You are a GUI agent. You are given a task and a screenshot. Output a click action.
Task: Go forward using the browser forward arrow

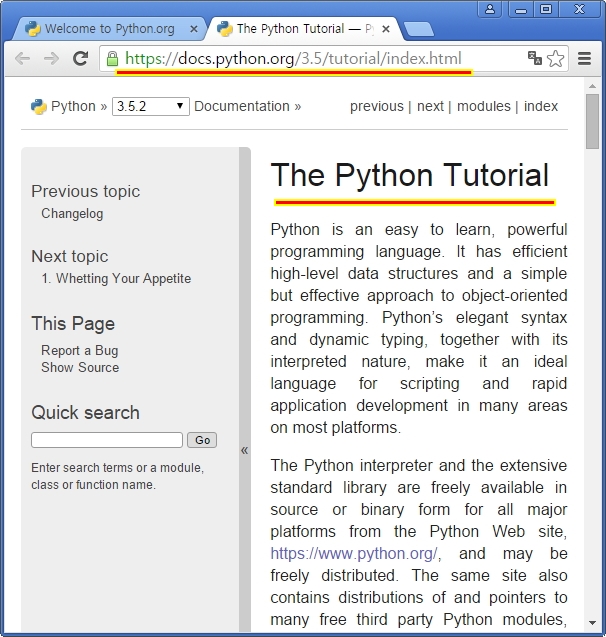(x=51, y=59)
